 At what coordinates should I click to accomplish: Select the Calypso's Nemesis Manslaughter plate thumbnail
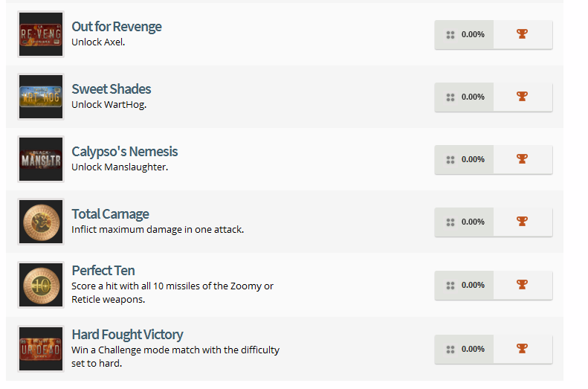pos(41,159)
